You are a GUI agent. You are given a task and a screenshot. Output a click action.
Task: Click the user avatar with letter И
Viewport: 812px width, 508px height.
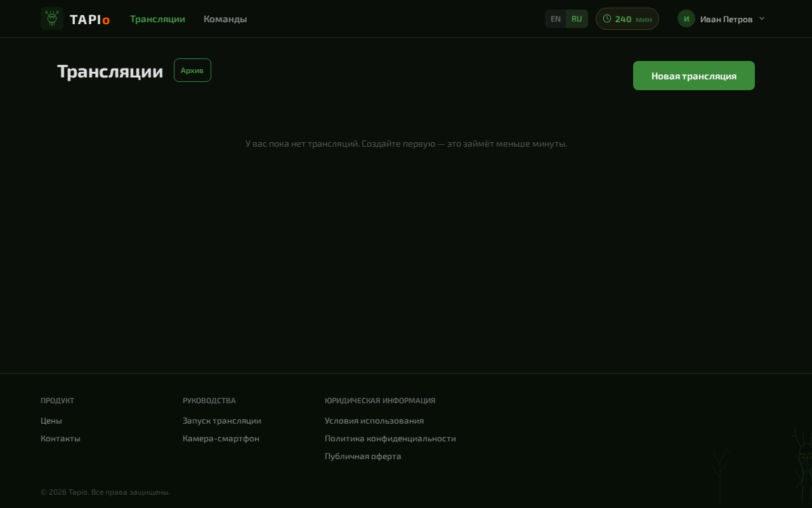(686, 18)
